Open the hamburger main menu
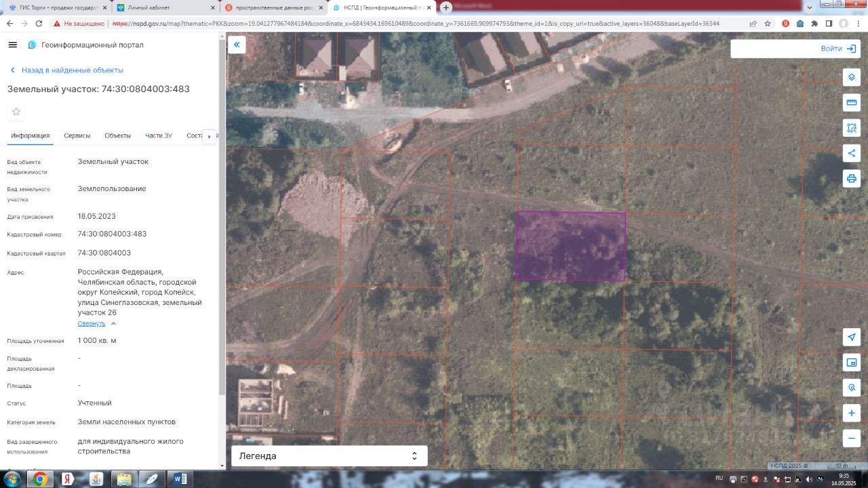Screen dimensions: 868x488 12,45
